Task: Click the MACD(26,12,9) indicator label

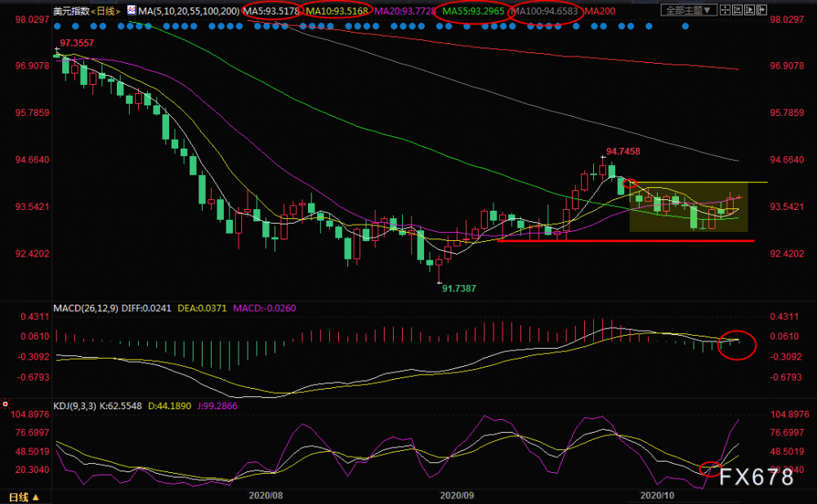Action: click(x=86, y=308)
